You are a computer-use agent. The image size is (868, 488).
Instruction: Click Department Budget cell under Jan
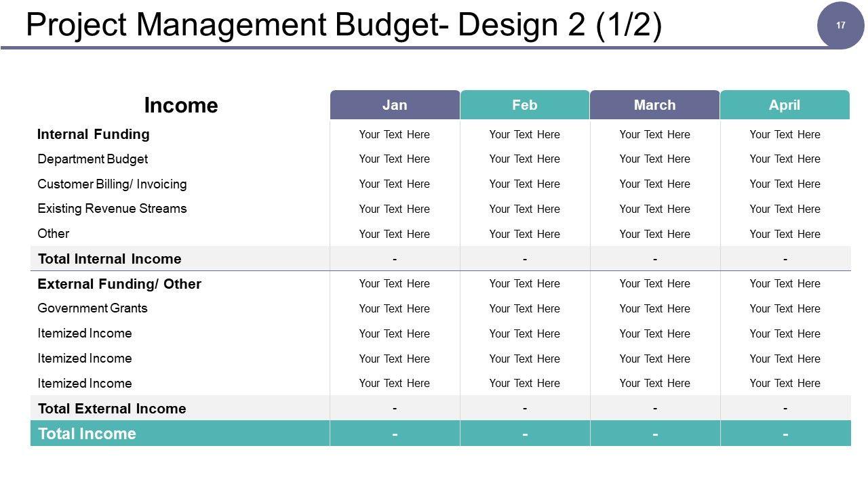(x=395, y=159)
